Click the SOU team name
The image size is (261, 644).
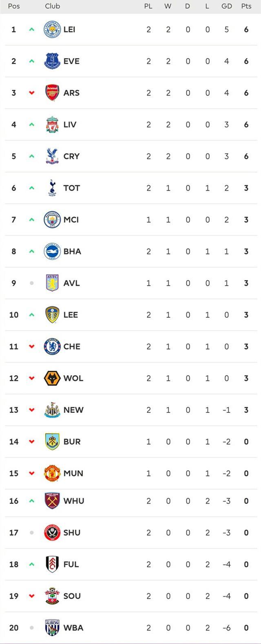click(x=72, y=596)
